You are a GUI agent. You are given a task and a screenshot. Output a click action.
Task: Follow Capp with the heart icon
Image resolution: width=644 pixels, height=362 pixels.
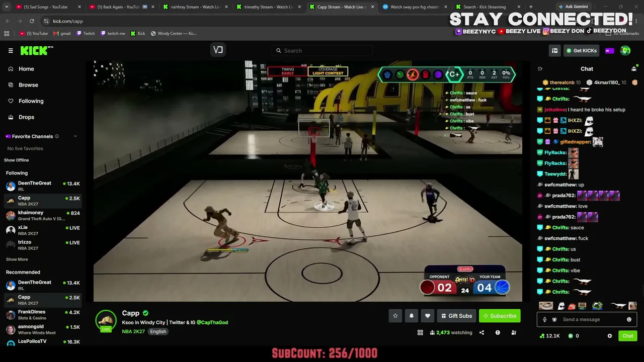click(x=428, y=316)
